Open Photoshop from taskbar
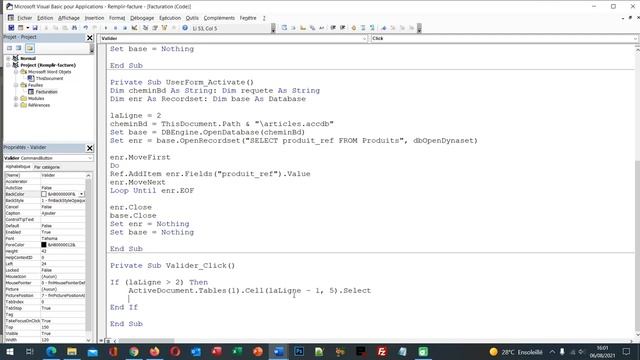640x360 pixels. coord(299,351)
